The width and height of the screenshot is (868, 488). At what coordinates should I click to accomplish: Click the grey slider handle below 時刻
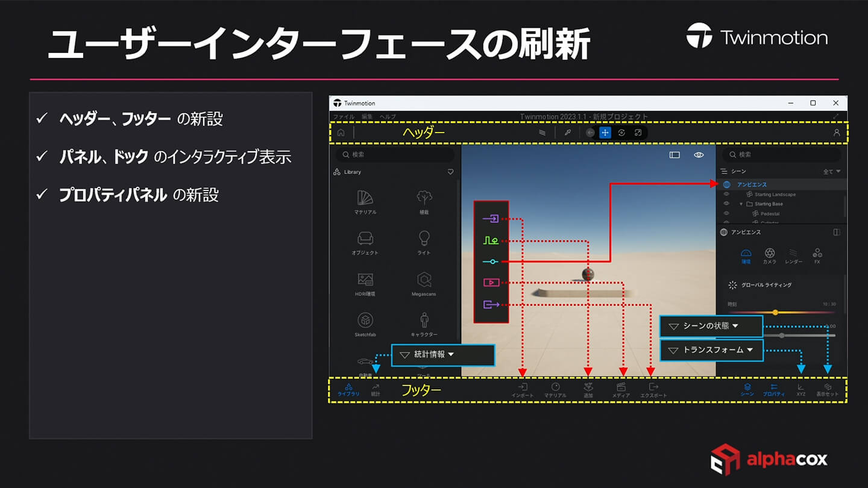(782, 335)
